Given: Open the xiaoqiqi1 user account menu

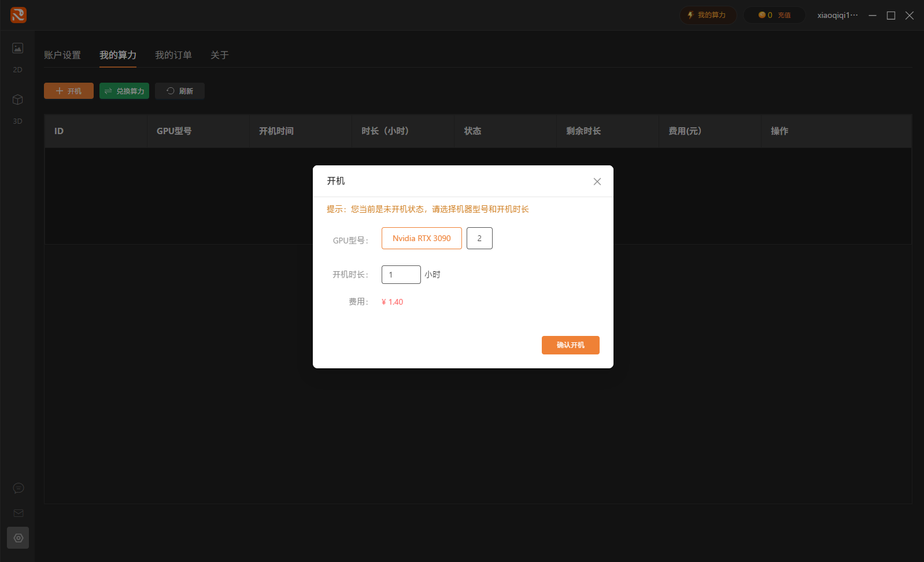Looking at the screenshot, I should pos(837,15).
